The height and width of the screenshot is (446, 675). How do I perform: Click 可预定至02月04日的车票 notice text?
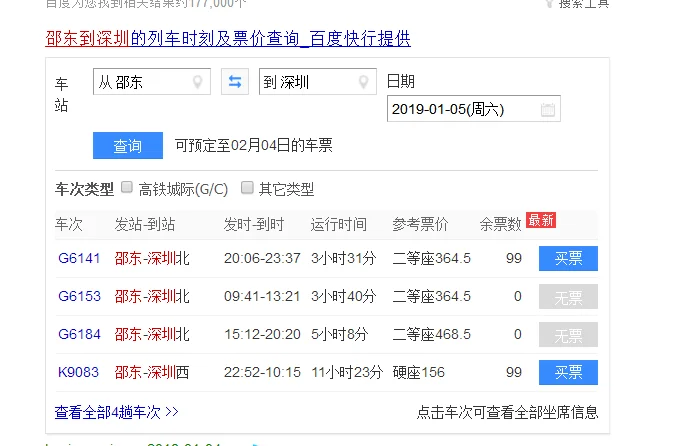click(x=254, y=146)
